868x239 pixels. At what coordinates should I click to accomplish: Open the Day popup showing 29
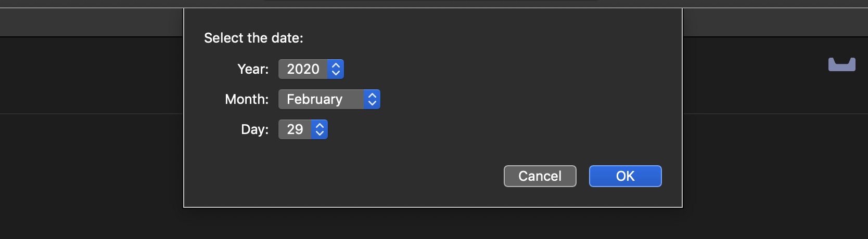302,129
